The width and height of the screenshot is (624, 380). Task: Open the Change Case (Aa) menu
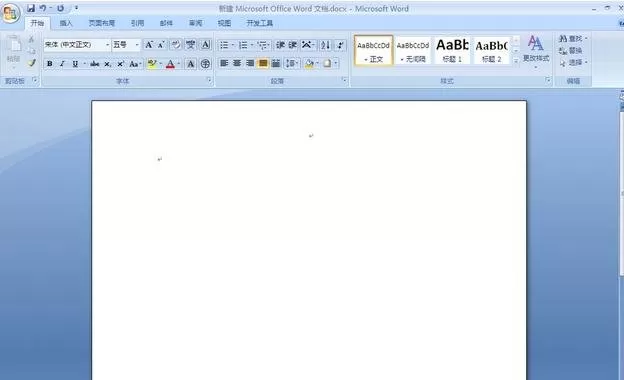pos(135,64)
